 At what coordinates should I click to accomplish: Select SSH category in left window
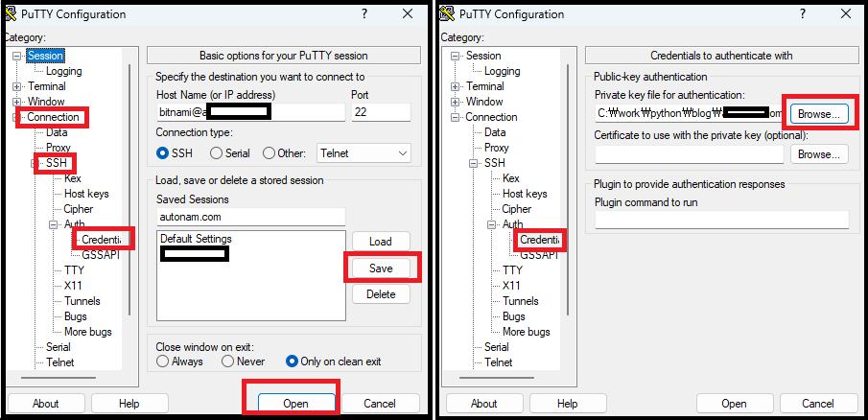tap(57, 163)
